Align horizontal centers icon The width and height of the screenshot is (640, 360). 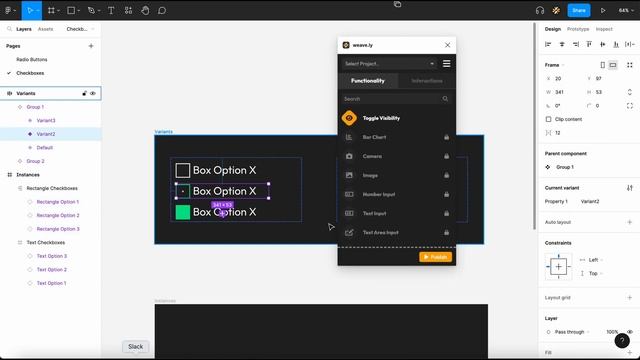tap(562, 44)
